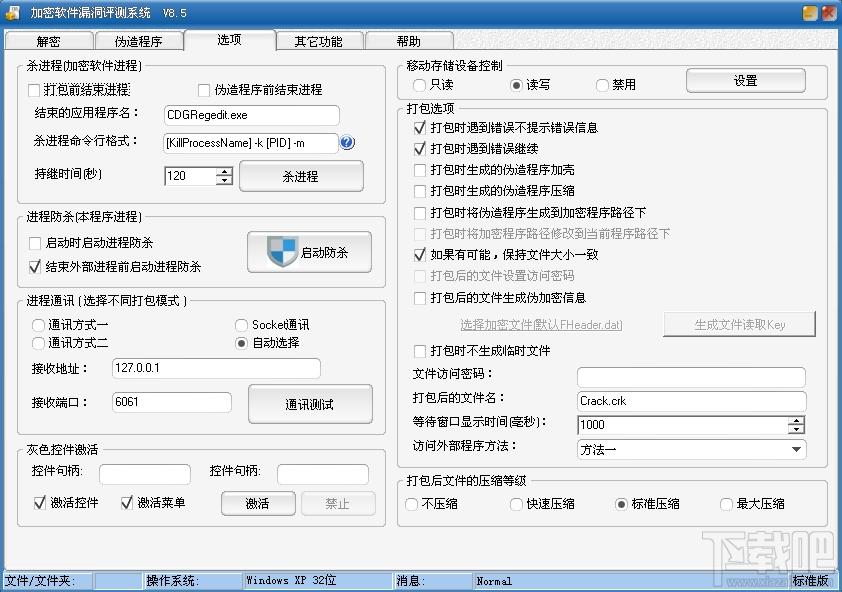Viewport: 842px width, 592px height.
Task: Click the 结束的应用程序名 input field
Action: [x=251, y=115]
